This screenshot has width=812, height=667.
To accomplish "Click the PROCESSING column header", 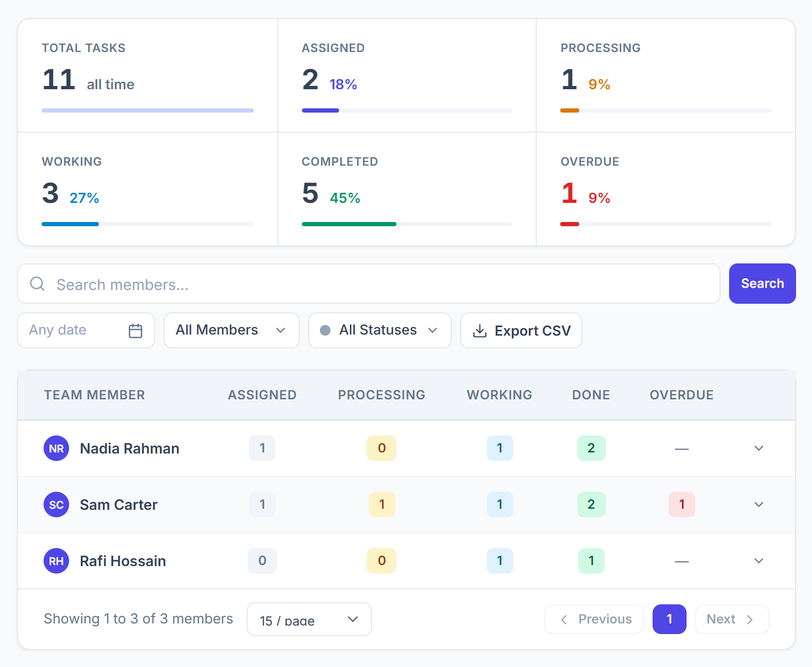I will click(x=382, y=395).
